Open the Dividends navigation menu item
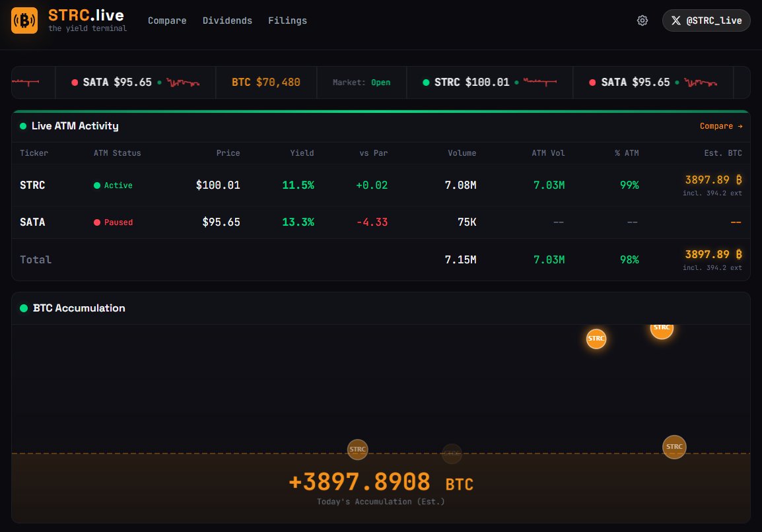Image resolution: width=762 pixels, height=532 pixels. tap(227, 20)
